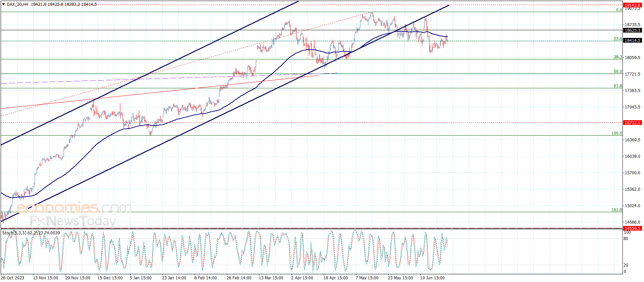This screenshot has width=644, height=282.
Task: Select the 10 Jun 15:00 time label
Action: (432, 278)
